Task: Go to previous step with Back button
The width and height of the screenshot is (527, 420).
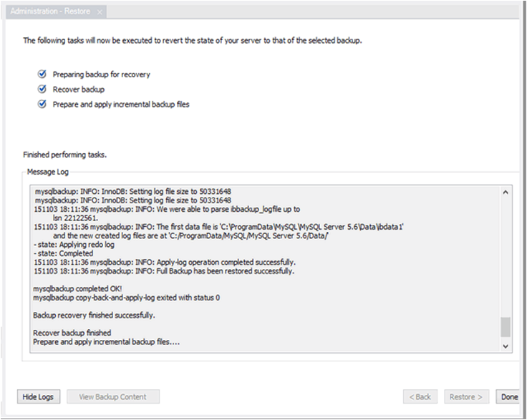Action: tap(420, 396)
